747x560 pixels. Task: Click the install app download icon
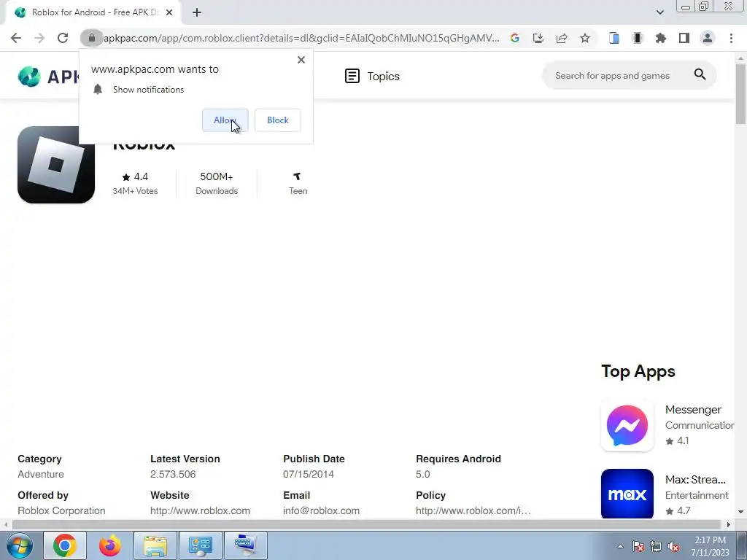tap(538, 38)
